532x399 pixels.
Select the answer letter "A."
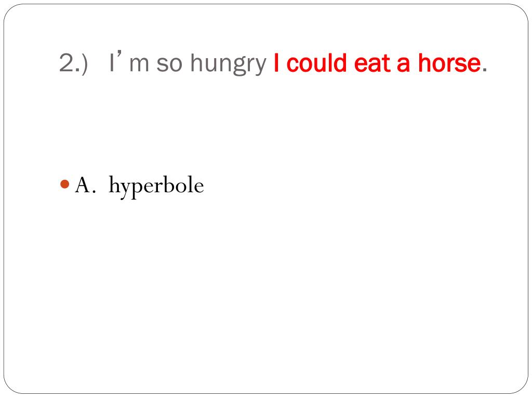coord(83,185)
